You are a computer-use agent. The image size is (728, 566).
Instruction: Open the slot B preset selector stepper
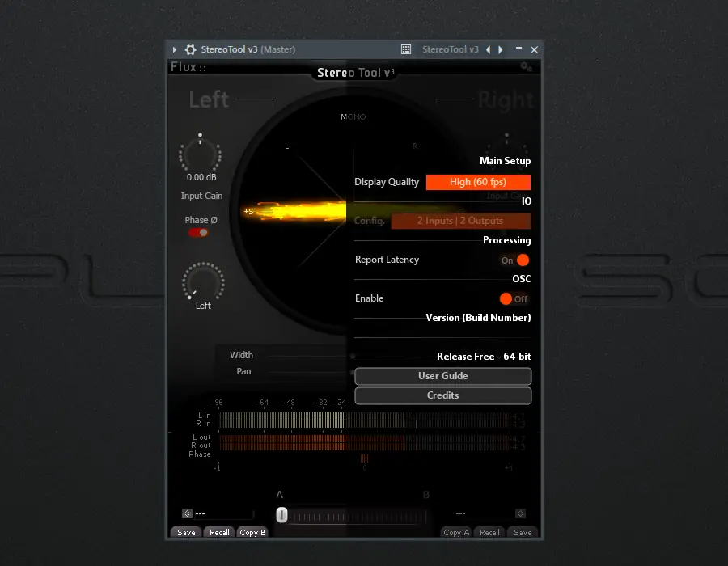(x=520, y=513)
